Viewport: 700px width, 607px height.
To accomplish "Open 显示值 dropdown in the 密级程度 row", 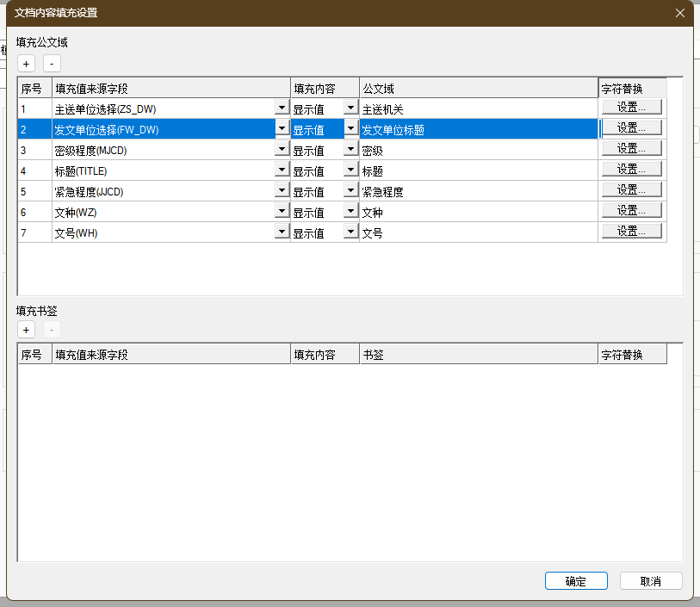I will tap(350, 150).
